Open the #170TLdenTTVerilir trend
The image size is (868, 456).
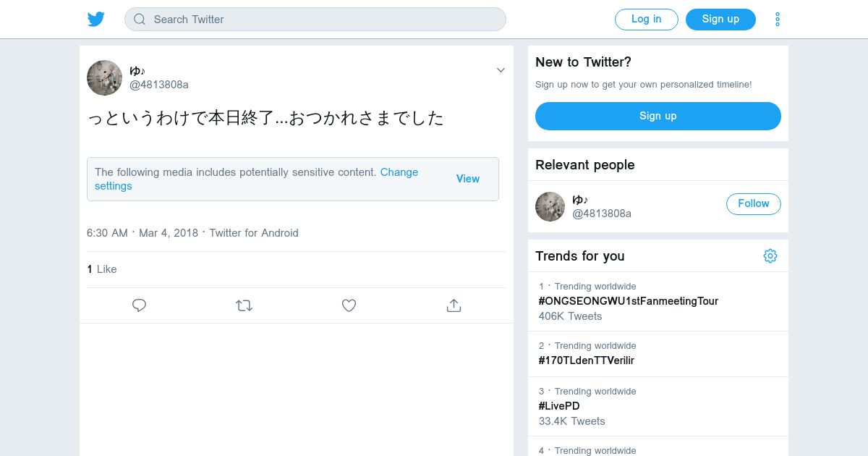pyautogui.click(x=586, y=360)
